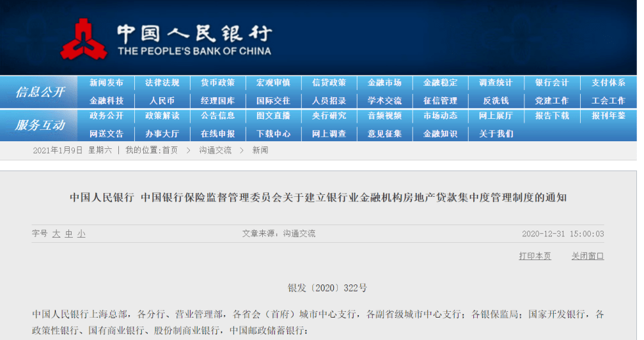The image size is (644, 340).
Task: Open 市场动态 section
Action: (440, 116)
